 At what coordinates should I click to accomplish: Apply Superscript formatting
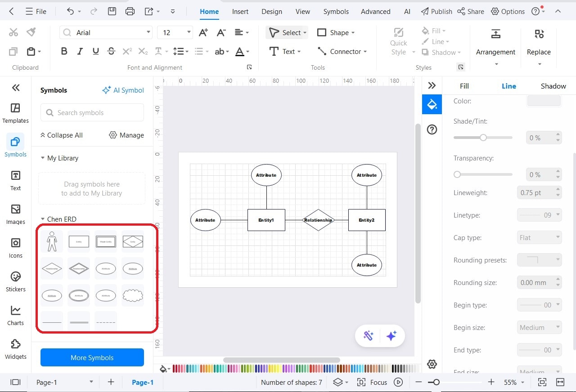127,51
